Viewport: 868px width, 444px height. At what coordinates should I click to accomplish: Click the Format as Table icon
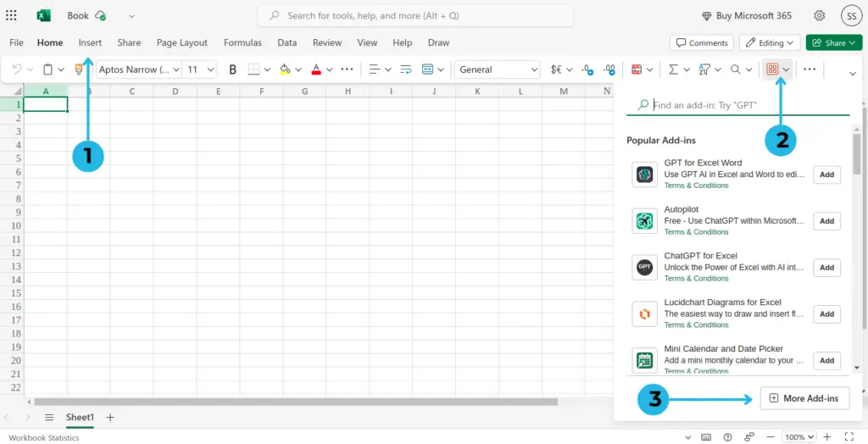tap(636, 69)
